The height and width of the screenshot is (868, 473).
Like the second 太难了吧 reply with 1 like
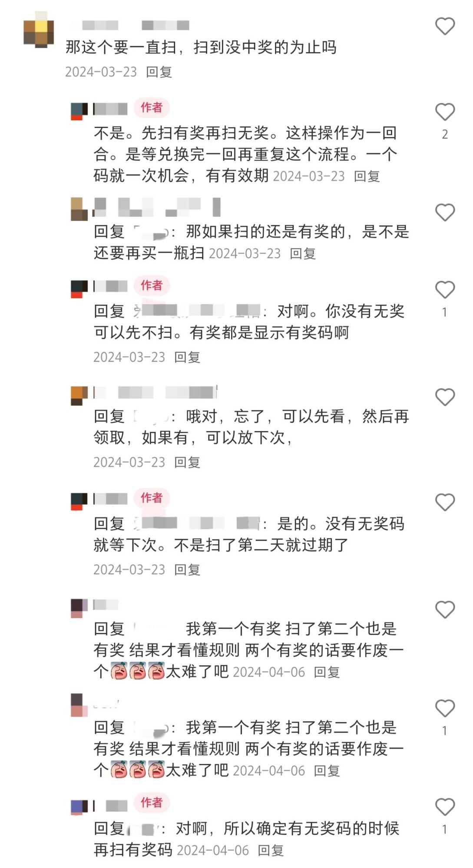pyautogui.click(x=445, y=708)
